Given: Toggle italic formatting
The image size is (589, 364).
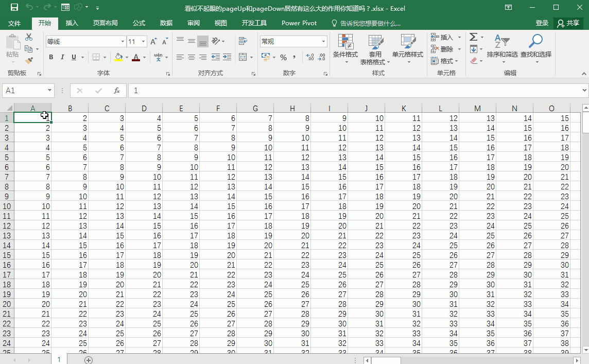Looking at the screenshot, I should [x=62, y=57].
